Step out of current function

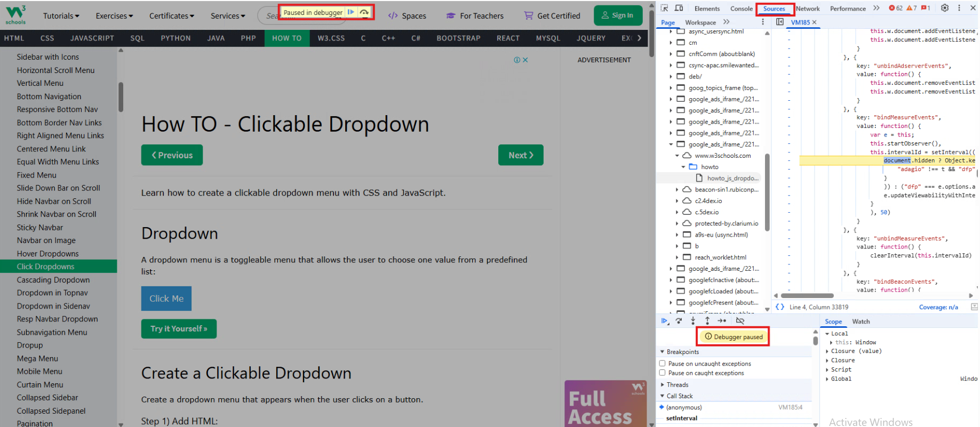[x=707, y=321]
